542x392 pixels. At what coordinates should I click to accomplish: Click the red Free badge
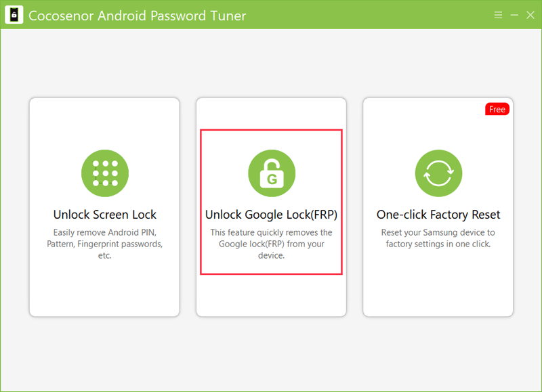(x=497, y=109)
